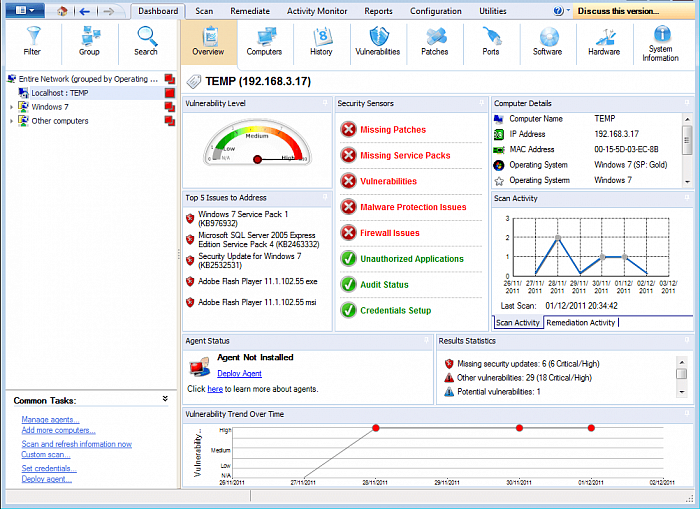Click the Credentials Setup green check icon

(349, 310)
